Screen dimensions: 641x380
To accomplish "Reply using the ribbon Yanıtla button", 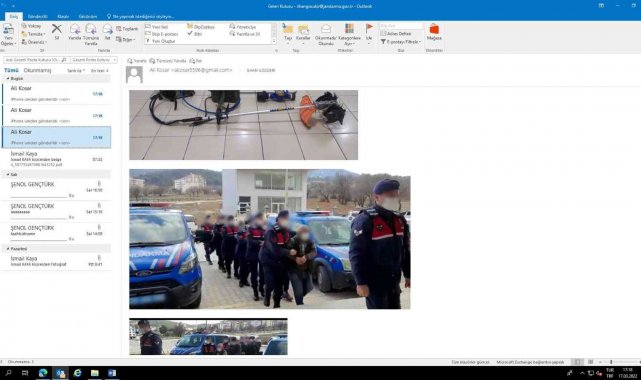I will pos(75,32).
